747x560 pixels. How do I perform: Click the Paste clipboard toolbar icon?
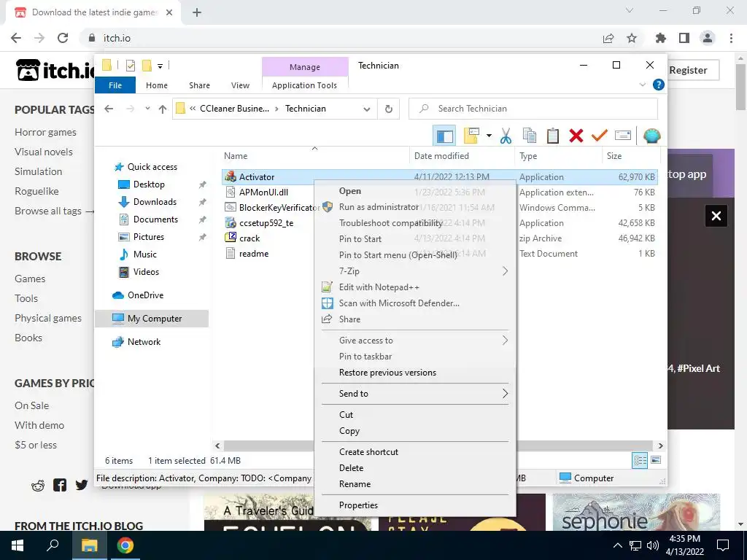click(553, 136)
